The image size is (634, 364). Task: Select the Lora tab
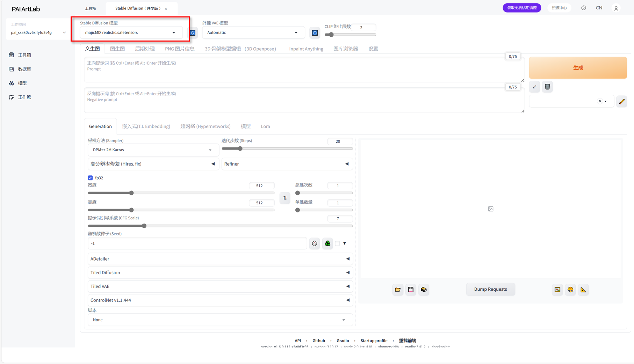point(265,126)
